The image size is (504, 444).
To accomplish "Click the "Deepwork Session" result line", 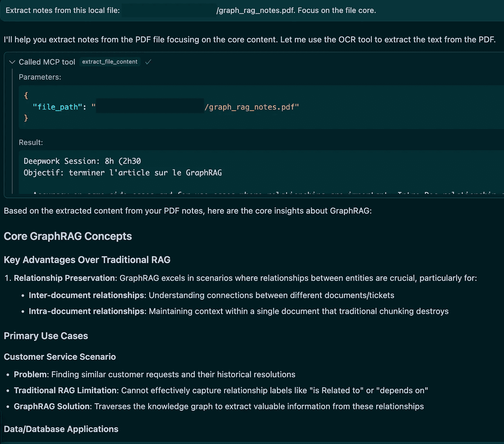I will click(x=82, y=161).
